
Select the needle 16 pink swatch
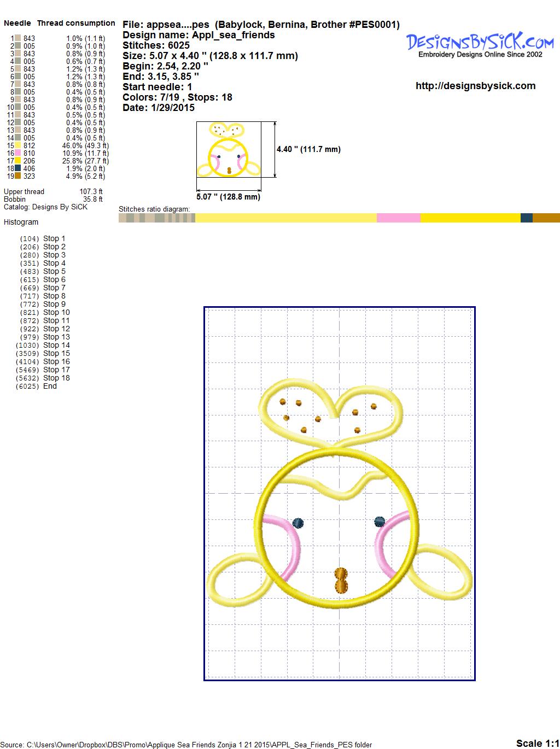tap(18, 153)
